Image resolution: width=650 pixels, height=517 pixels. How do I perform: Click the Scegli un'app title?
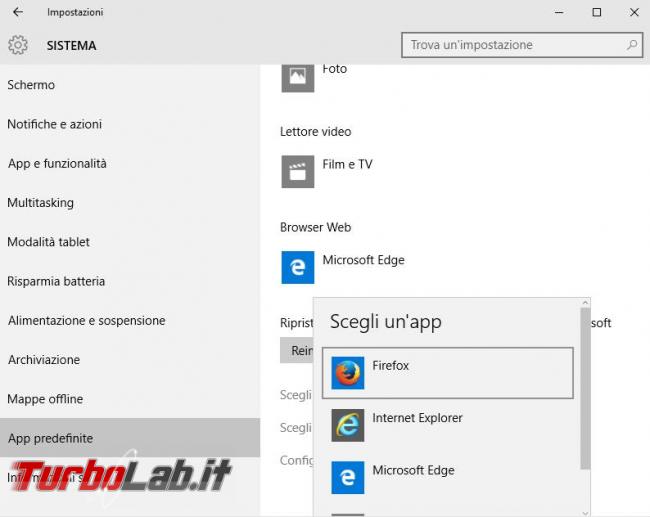[386, 322]
